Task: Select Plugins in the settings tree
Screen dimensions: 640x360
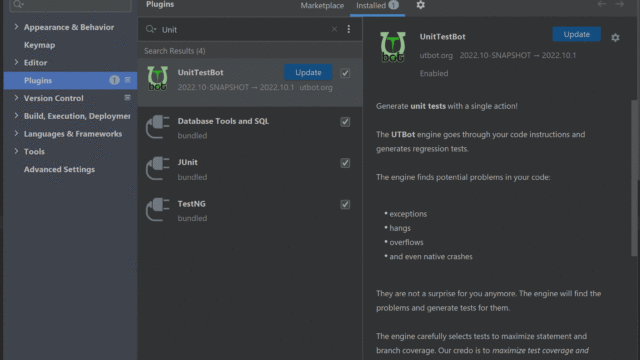Action: tap(70, 80)
